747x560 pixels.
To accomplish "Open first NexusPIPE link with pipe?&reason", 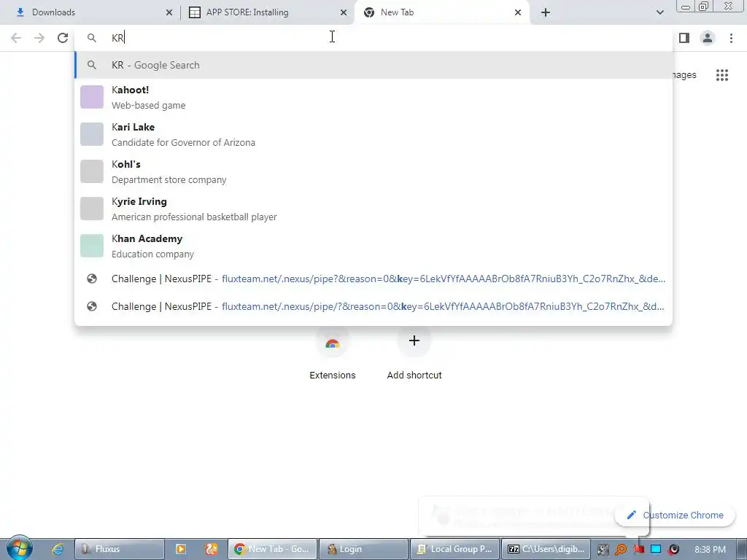I will pyautogui.click(x=373, y=279).
